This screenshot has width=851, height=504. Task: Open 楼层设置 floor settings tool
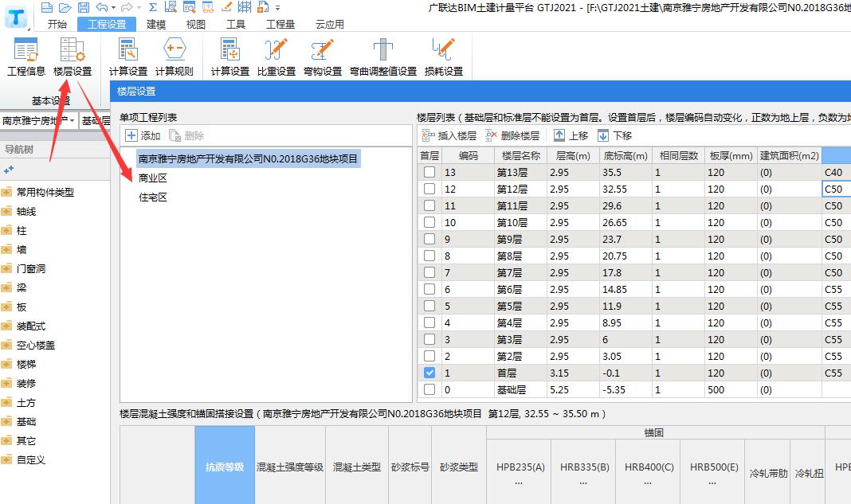tap(73, 57)
